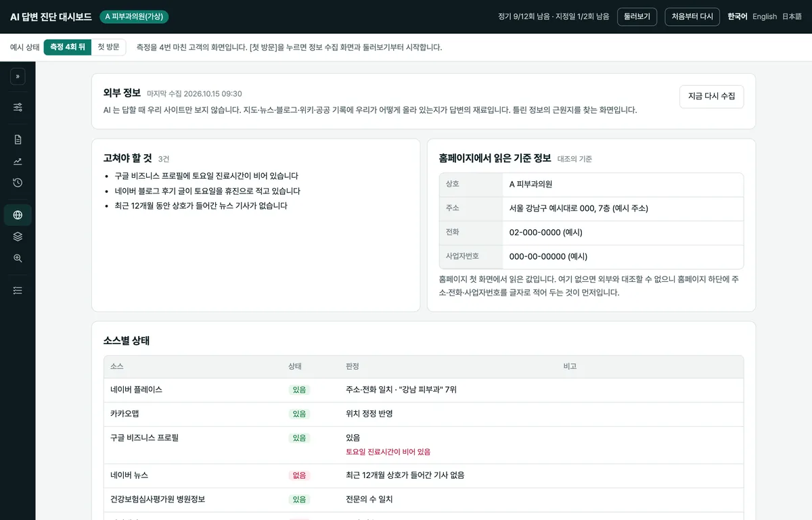The height and width of the screenshot is (520, 812).
Task: Click the 건강보험심사평가원 병원정보 source row
Action: [x=424, y=499]
